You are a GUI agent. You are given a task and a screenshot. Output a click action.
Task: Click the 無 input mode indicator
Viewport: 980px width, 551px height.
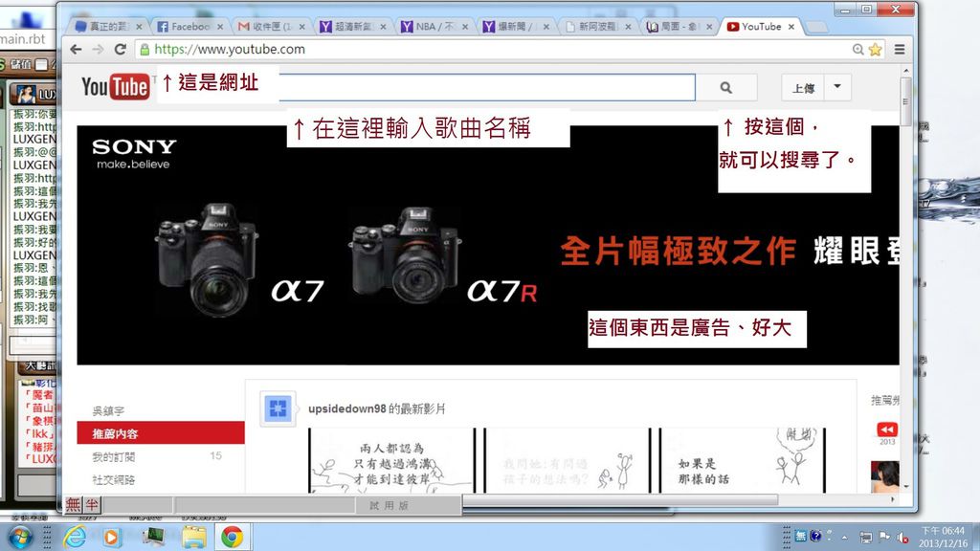pos(73,505)
